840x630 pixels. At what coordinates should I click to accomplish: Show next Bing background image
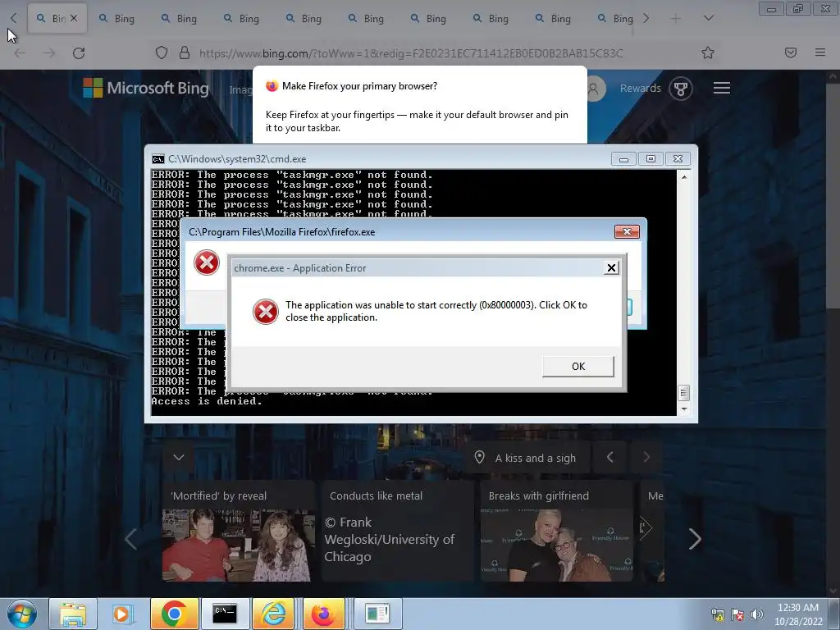click(646, 457)
